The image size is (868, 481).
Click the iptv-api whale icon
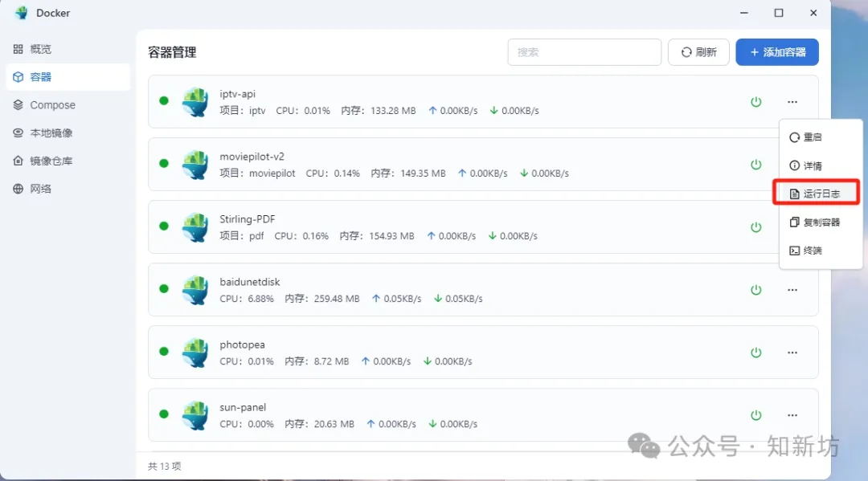194,102
